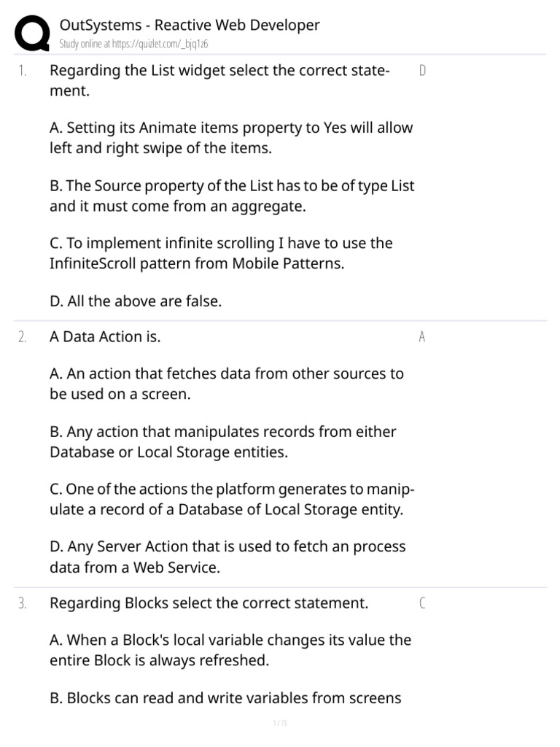The width and height of the screenshot is (560, 747).
Task: Click the Quizlet Q logo icon
Action: point(32,33)
